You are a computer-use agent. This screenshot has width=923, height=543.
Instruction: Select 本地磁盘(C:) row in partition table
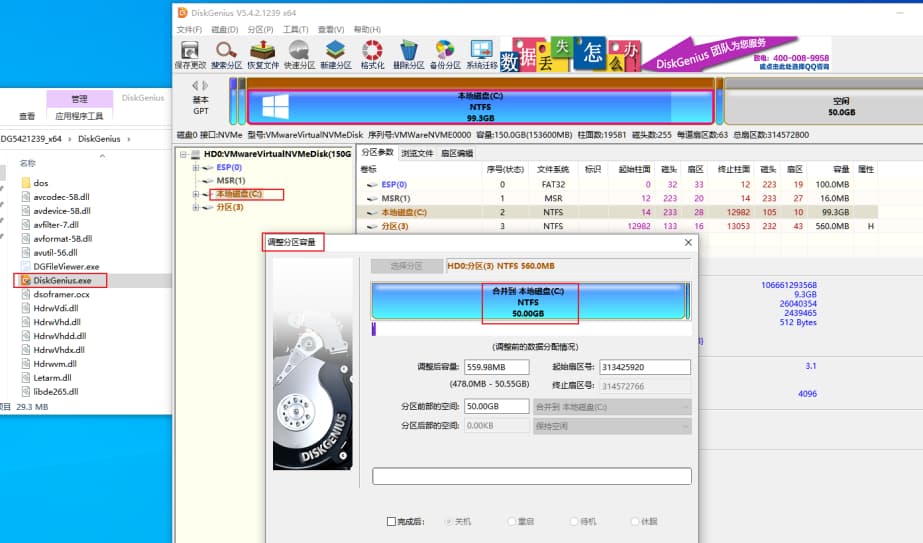tap(618, 212)
